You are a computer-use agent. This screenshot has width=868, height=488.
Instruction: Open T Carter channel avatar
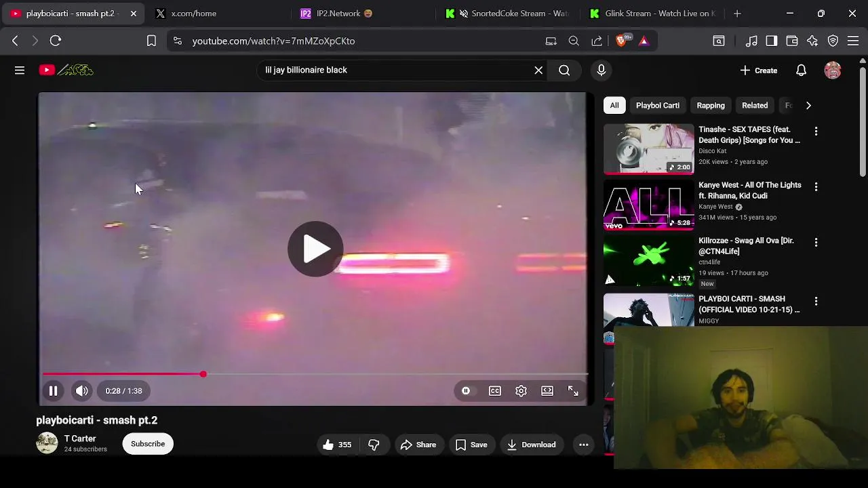[47, 443]
